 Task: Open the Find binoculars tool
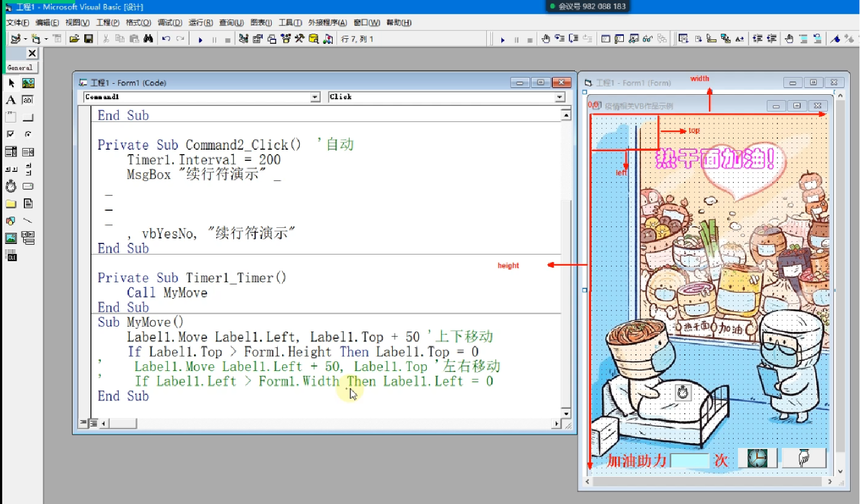[148, 39]
